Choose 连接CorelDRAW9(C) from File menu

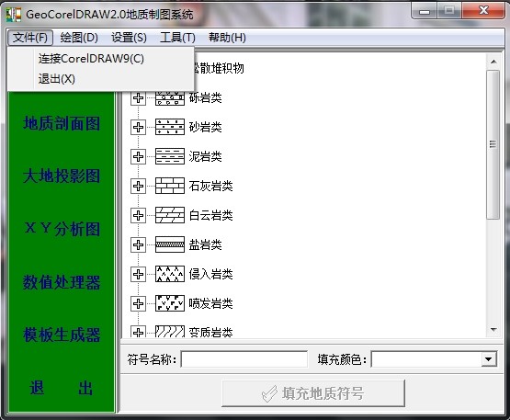[x=101, y=59]
